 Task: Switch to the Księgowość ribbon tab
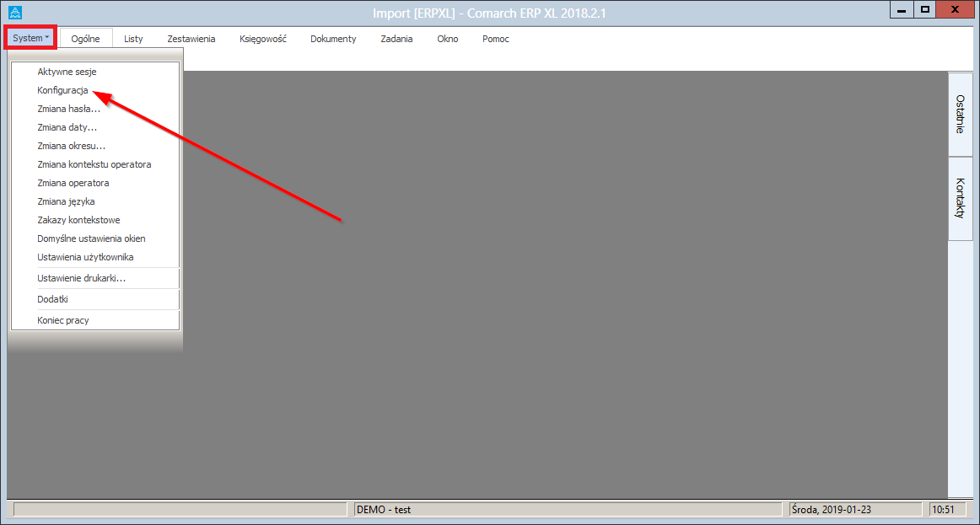point(262,39)
